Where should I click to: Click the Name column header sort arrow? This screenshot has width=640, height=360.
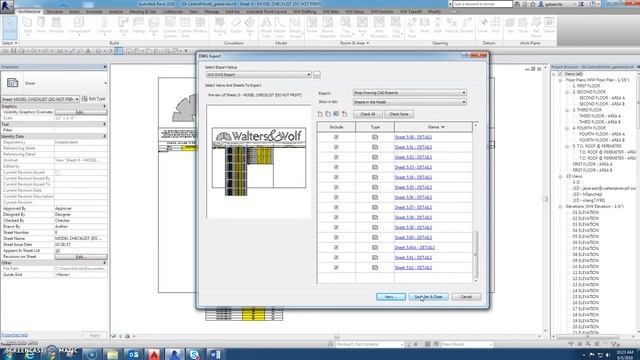tap(443, 127)
